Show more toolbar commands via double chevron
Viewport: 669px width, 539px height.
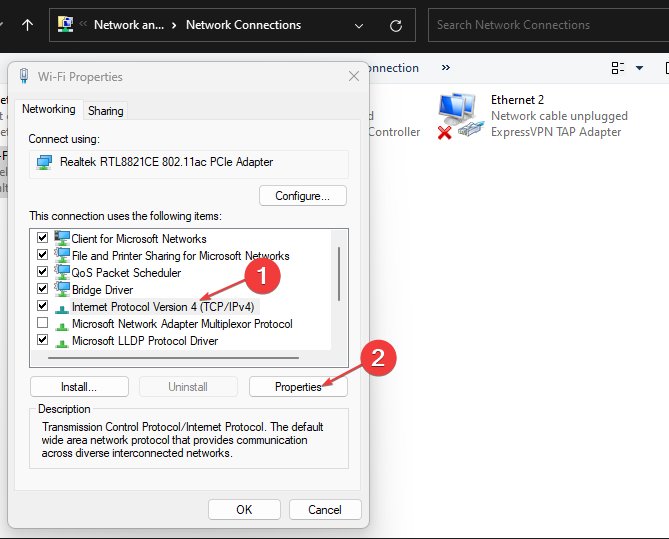point(445,67)
